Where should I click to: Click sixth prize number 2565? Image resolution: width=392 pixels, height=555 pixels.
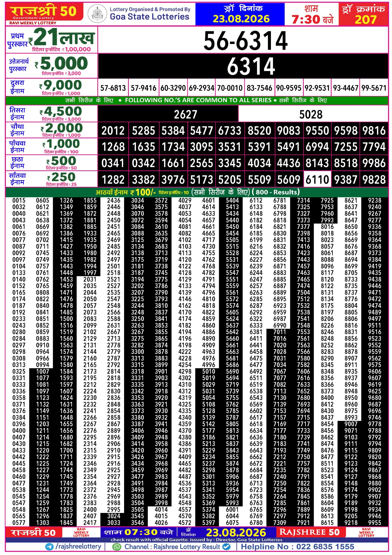tap(201, 163)
